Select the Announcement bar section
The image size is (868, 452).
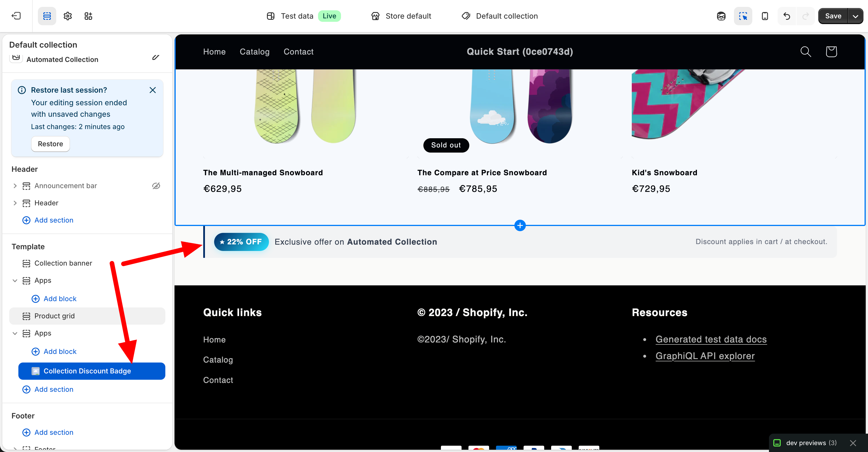66,186
